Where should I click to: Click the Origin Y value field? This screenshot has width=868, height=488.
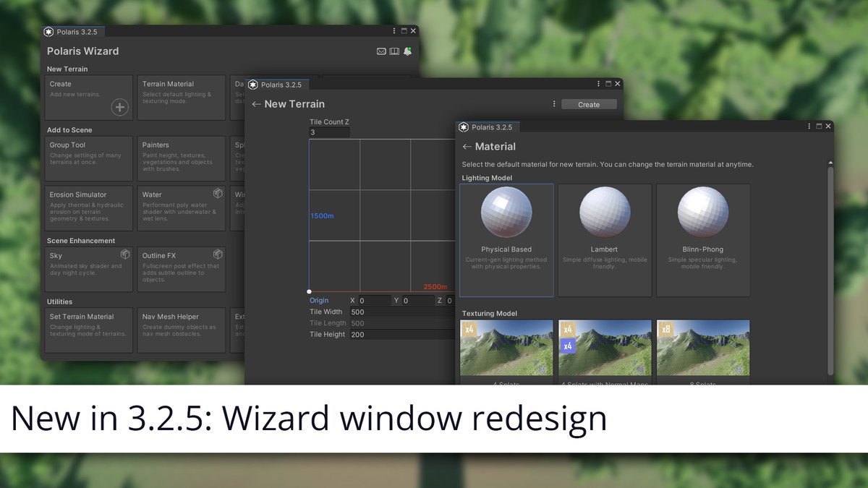418,301
